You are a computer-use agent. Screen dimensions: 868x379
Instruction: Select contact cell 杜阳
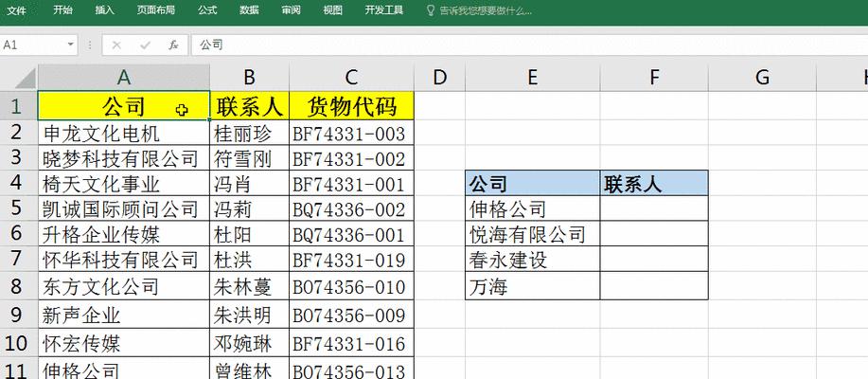click(x=250, y=234)
